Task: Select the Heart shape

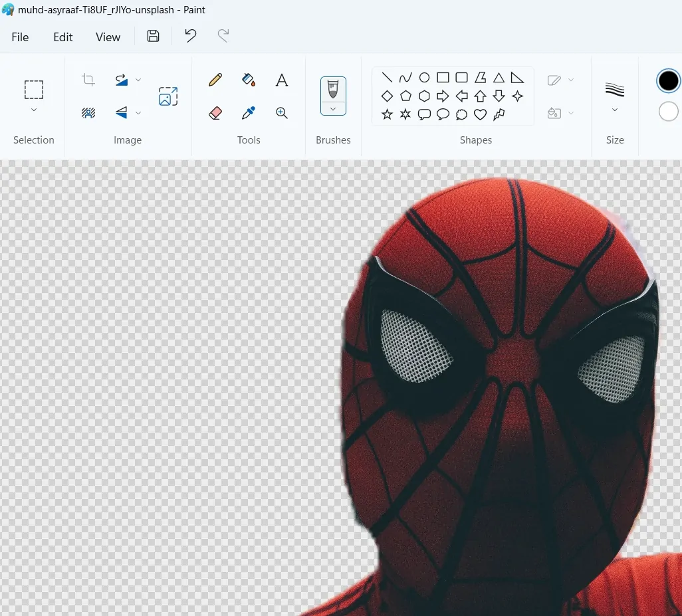Action: [x=480, y=114]
